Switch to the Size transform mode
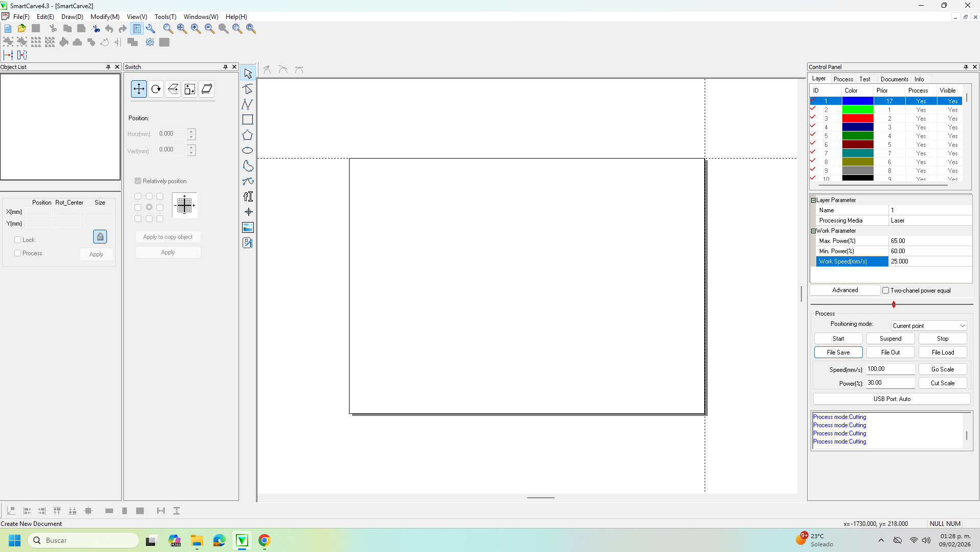 (x=190, y=89)
